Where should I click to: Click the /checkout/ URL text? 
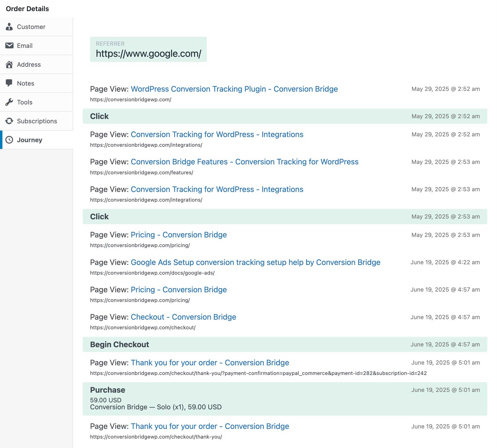pyautogui.click(x=143, y=327)
